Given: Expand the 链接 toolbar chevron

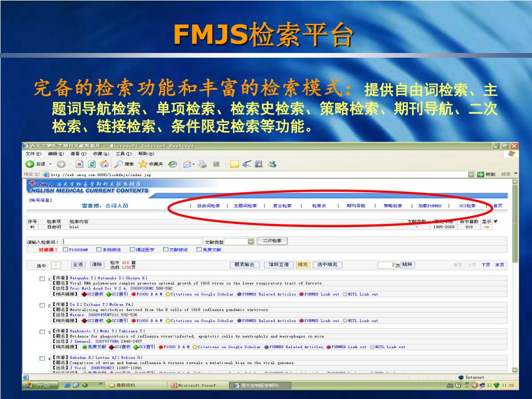Looking at the screenshot, I should click(516, 174).
